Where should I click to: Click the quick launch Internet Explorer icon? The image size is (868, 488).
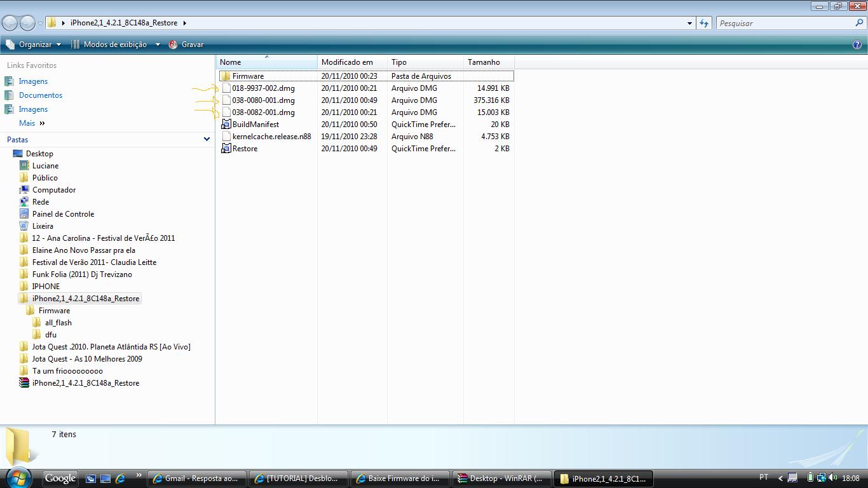tap(119, 478)
